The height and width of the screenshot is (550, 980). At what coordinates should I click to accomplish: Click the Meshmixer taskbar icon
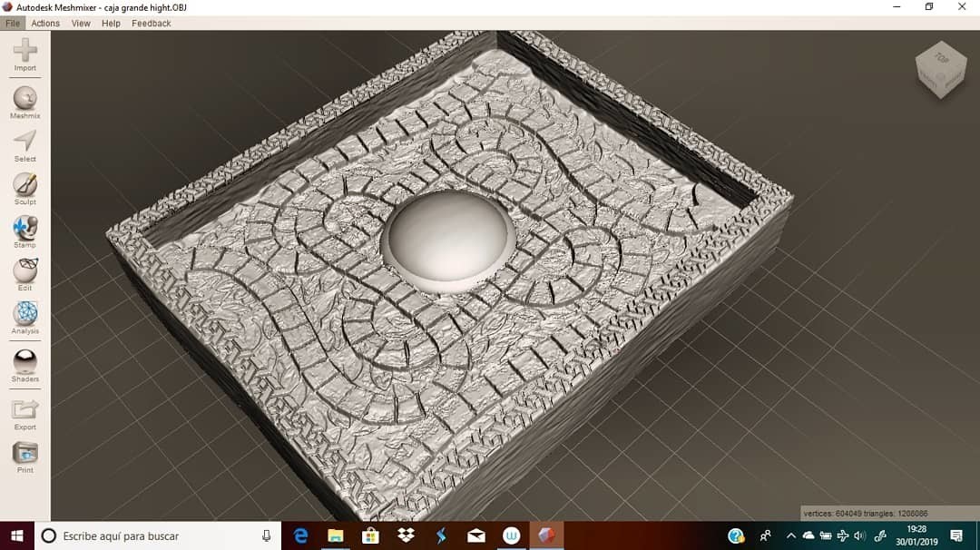point(546,535)
